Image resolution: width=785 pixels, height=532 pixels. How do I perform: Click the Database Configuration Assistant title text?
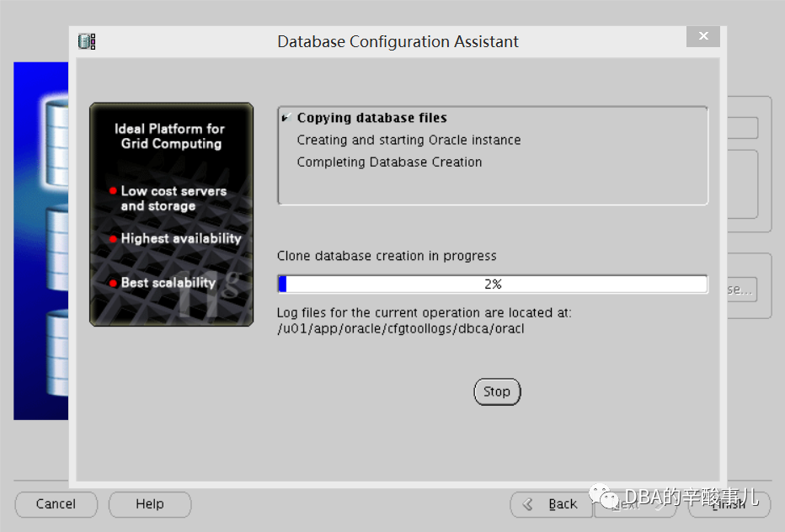click(x=398, y=41)
